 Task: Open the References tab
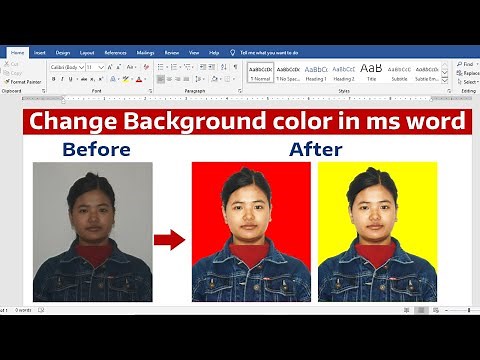point(116,53)
